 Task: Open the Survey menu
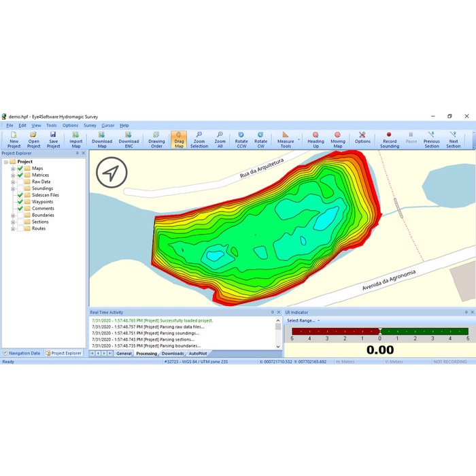[x=90, y=125]
